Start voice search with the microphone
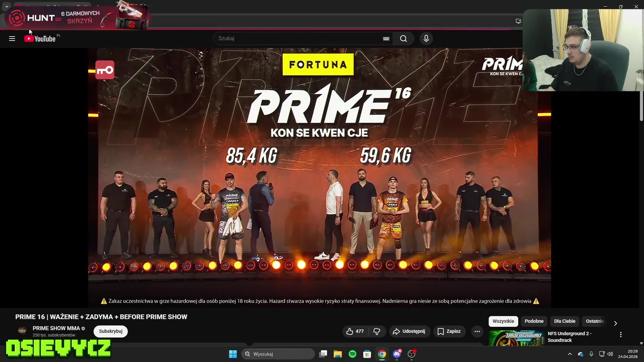 coord(426,39)
